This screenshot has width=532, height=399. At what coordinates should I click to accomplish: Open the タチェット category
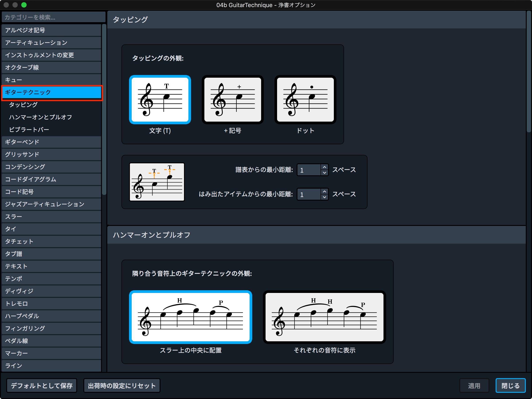(51, 241)
